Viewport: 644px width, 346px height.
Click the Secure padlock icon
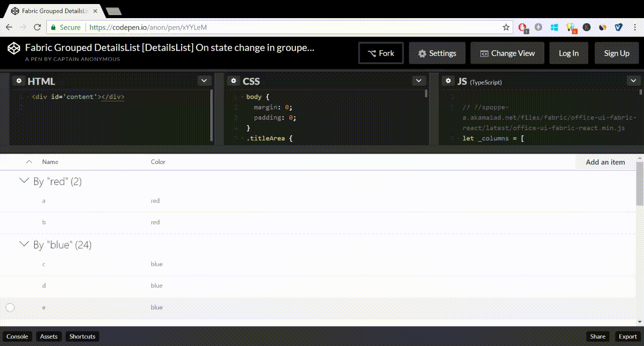(x=53, y=27)
